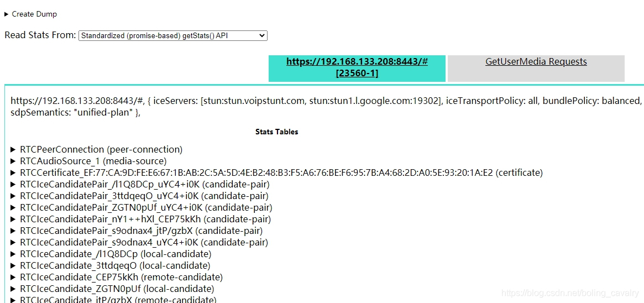The height and width of the screenshot is (303, 644).
Task: Expand remote-candidate RTCIceCandidate_jtP/gzbX
Action: [x=118, y=300]
